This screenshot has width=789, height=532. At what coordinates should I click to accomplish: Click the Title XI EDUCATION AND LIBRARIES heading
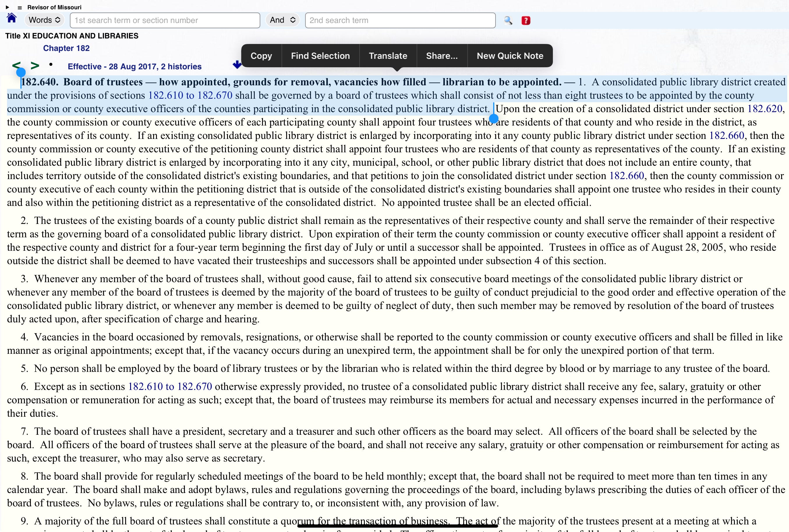(72, 36)
